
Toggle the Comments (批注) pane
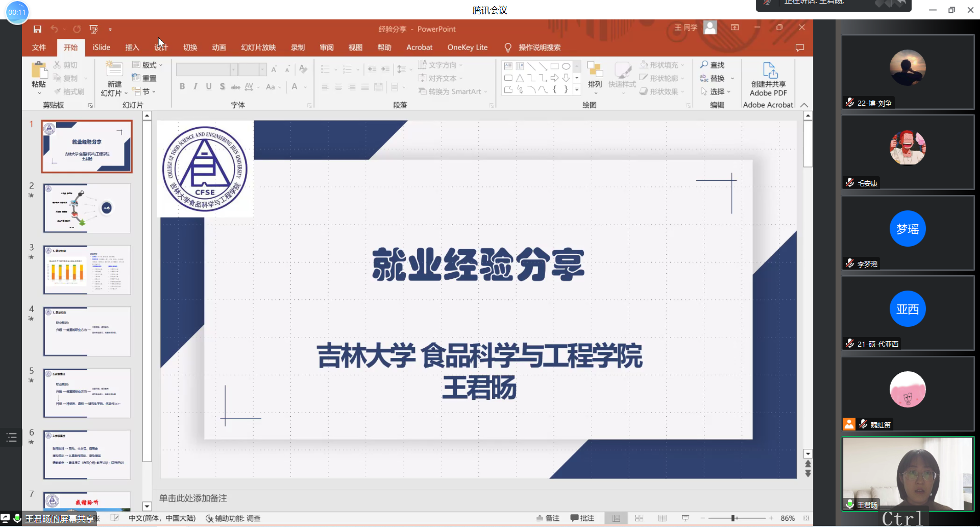582,518
